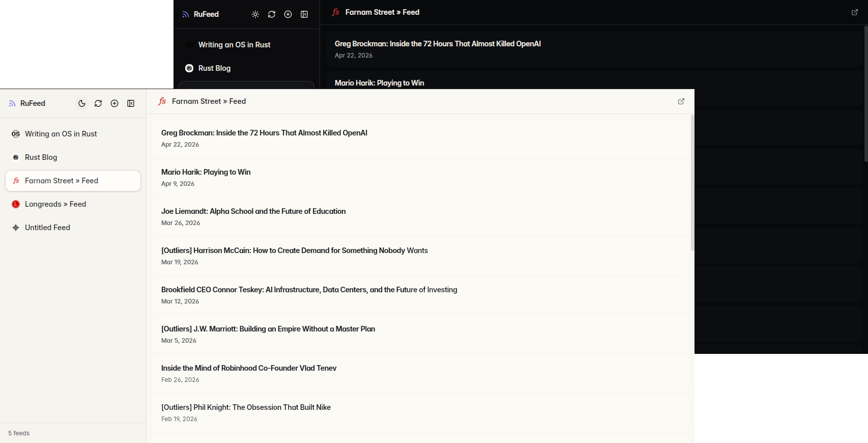Click 'Apr 9, 2026' date text

point(178,184)
